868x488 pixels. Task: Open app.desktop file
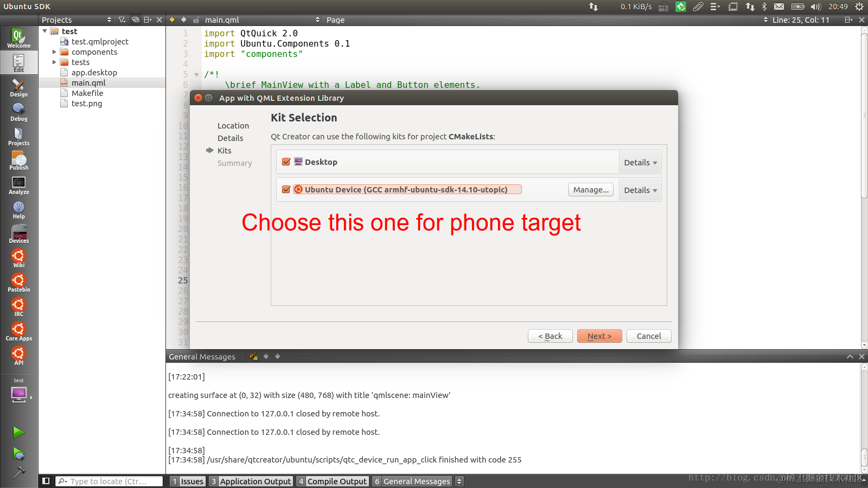94,73
